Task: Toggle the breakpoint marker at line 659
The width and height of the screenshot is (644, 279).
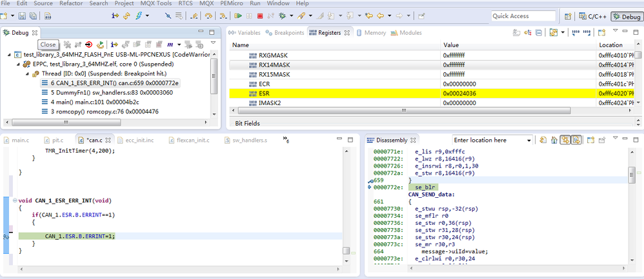Action: (369, 180)
